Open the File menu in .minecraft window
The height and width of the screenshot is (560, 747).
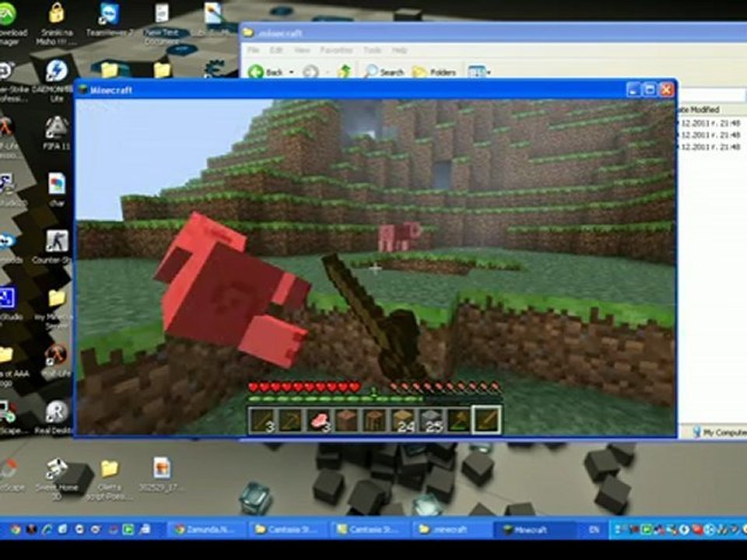[x=253, y=50]
